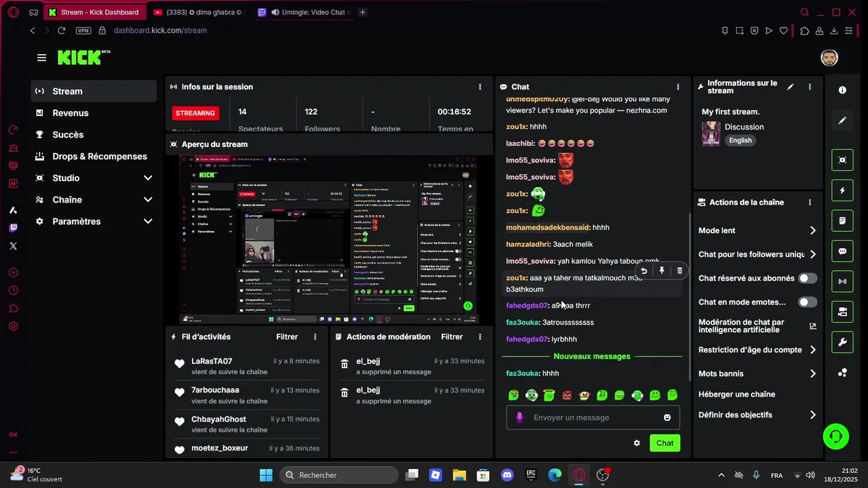Open Discord from the Windows taskbar
868x488 pixels.
(x=507, y=475)
